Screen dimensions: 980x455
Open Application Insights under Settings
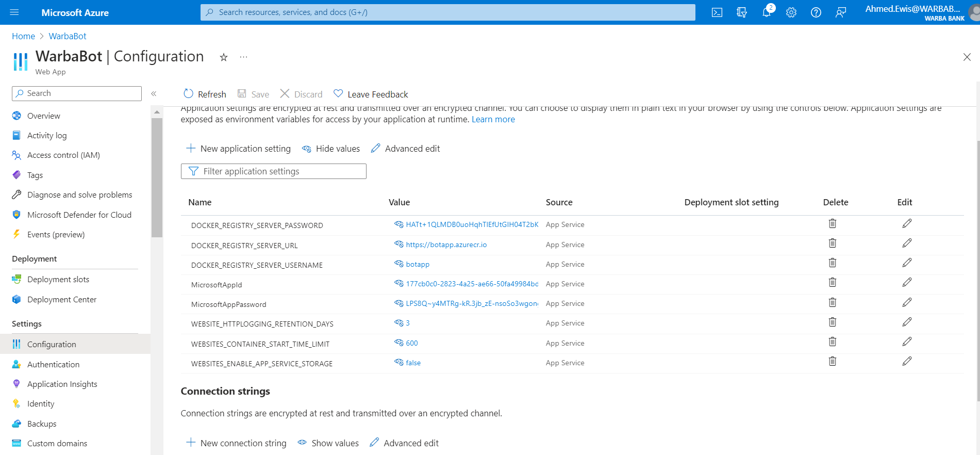pos(62,384)
